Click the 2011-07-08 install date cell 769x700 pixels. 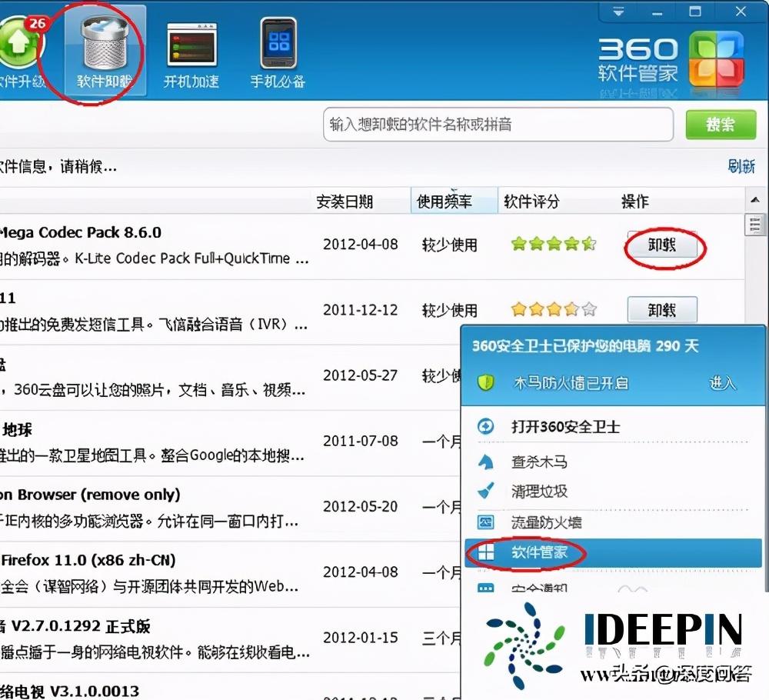pyautogui.click(x=360, y=441)
